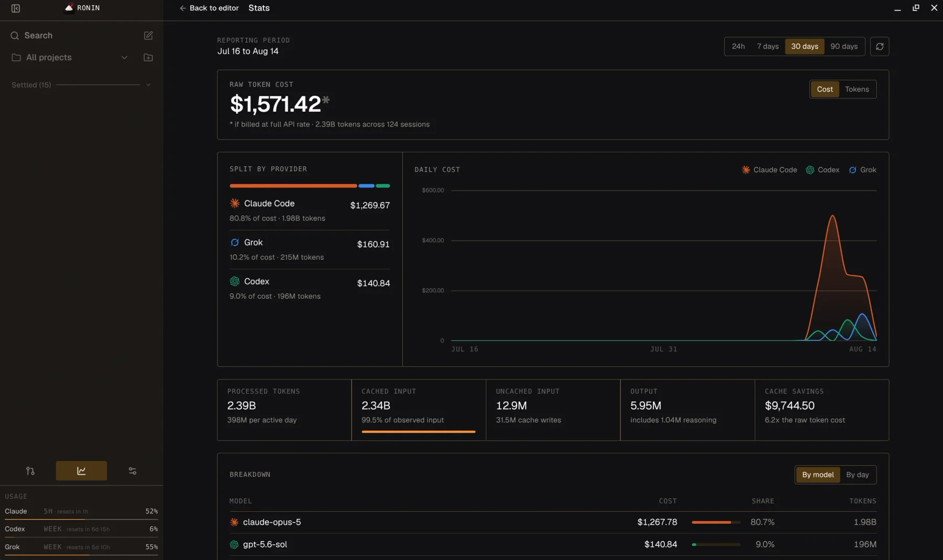Image resolution: width=943 pixels, height=560 pixels.
Task: Click the Output 5.95M value
Action: [x=645, y=406]
